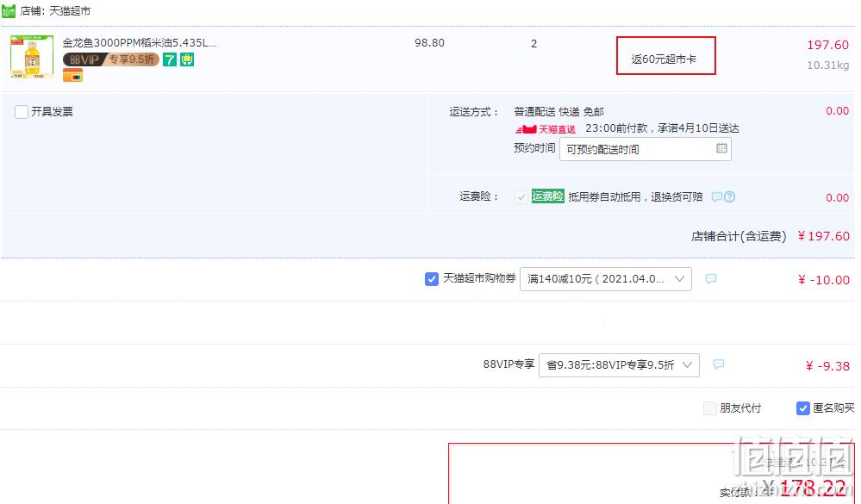The image size is (861, 504).
Task: Click the 10.31kg weight text
Action: tap(828, 65)
